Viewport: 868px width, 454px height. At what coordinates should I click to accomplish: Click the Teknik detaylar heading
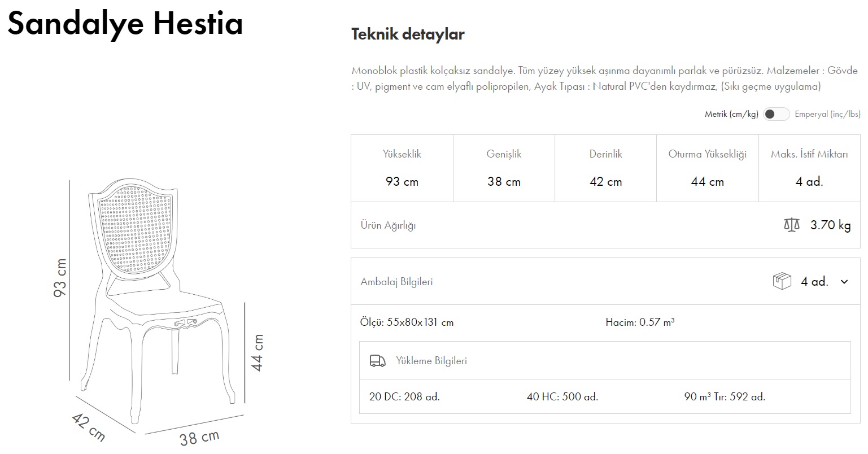pos(408,34)
